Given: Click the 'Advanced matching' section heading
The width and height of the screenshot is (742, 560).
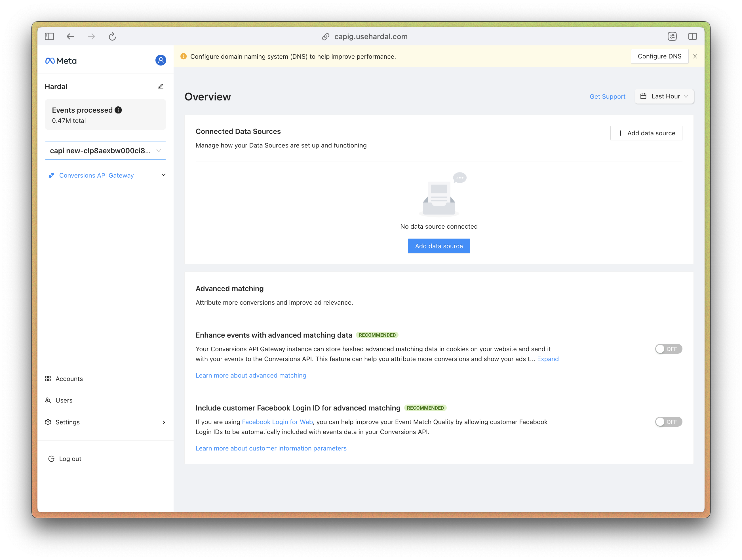Looking at the screenshot, I should tap(229, 289).
